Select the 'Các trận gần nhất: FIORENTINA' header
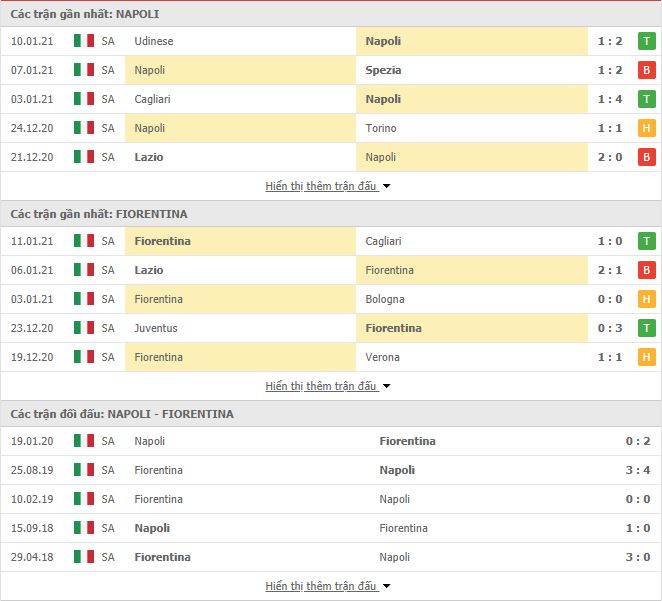 click(x=99, y=214)
